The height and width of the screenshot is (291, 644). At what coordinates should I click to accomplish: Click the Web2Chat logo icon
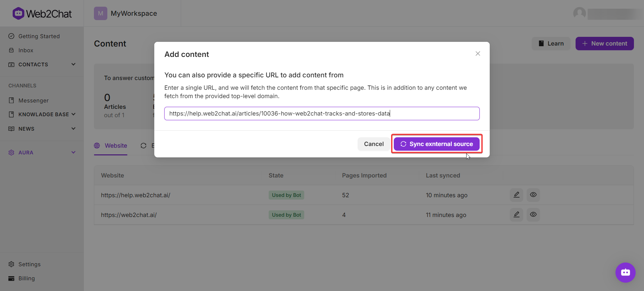(x=18, y=13)
